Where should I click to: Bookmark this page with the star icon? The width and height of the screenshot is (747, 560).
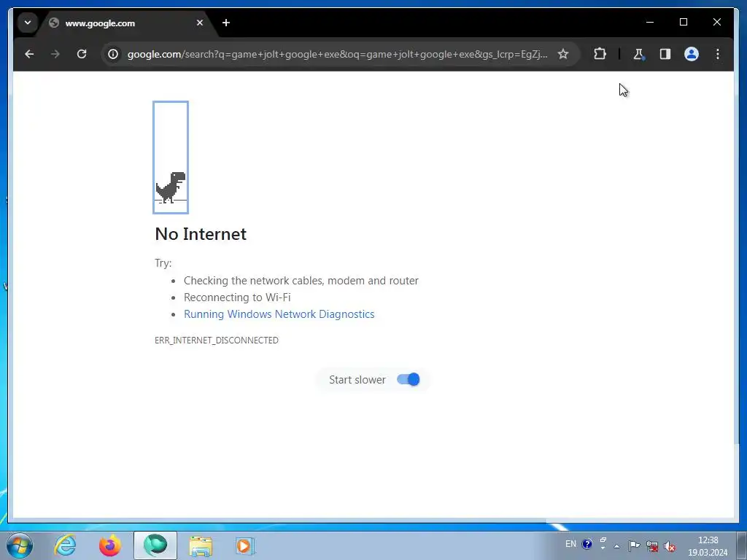[x=563, y=54]
